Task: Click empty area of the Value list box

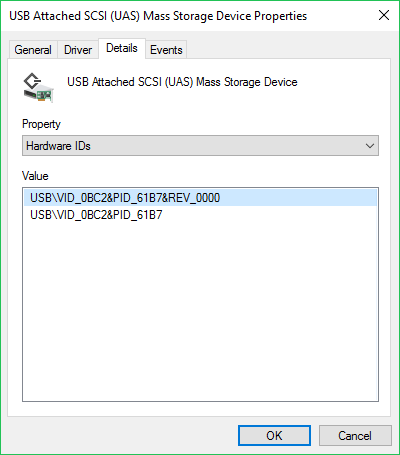Action: coord(200,310)
